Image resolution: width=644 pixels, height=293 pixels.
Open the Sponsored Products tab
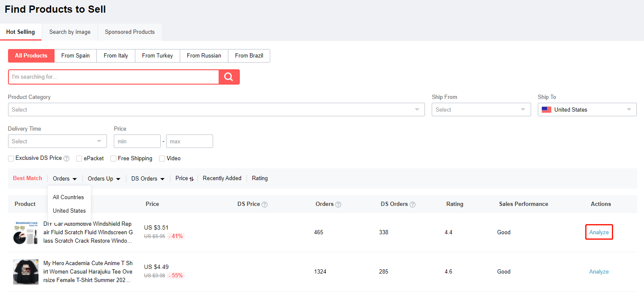(130, 32)
